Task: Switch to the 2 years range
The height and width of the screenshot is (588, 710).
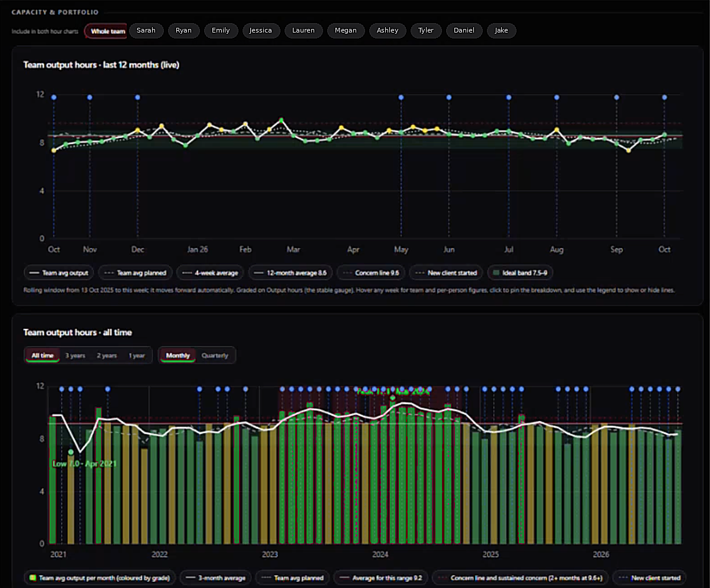Action: pyautogui.click(x=106, y=356)
